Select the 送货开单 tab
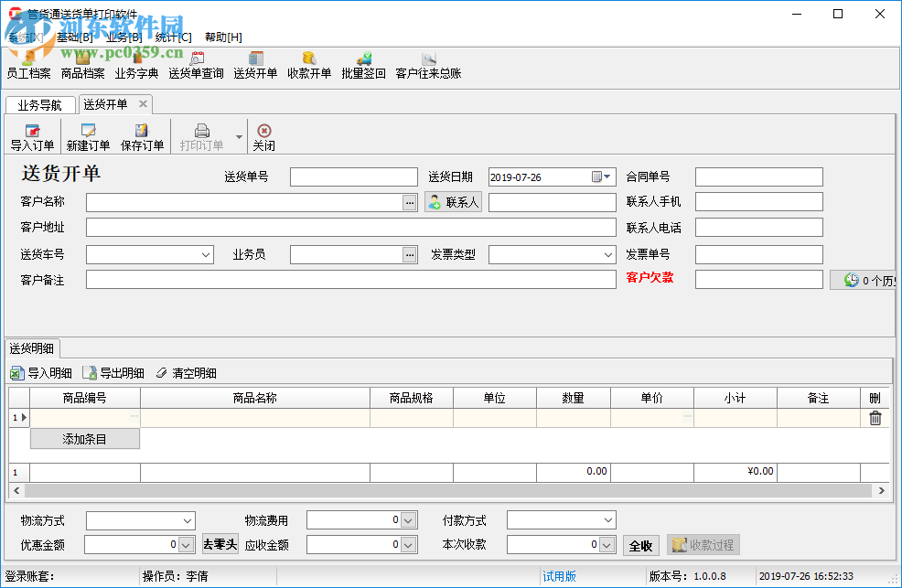The height and width of the screenshot is (588, 902). point(106,104)
